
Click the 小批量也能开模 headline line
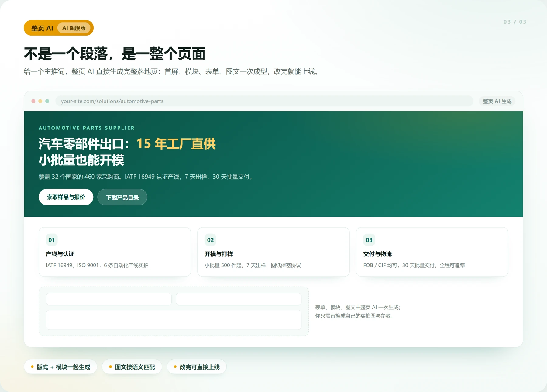coord(81,160)
